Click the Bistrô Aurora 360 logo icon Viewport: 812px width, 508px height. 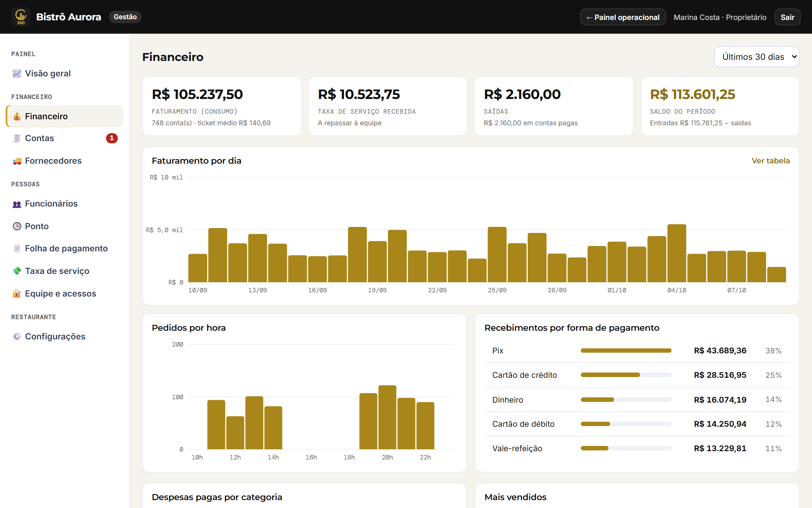click(x=21, y=17)
